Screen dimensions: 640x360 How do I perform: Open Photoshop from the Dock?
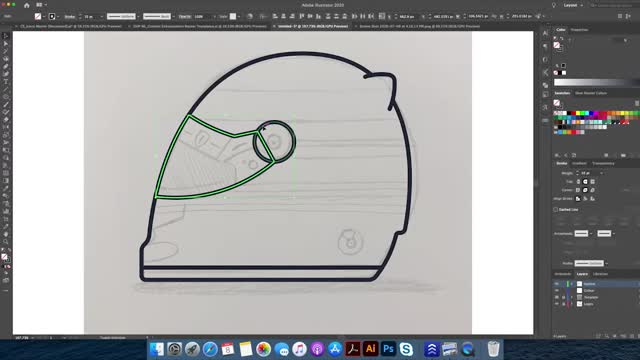coord(388,349)
